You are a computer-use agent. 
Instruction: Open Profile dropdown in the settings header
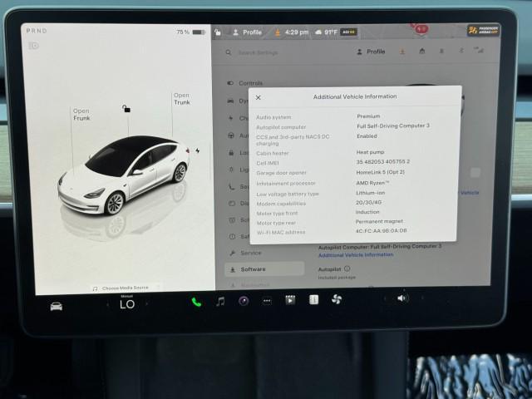click(371, 52)
